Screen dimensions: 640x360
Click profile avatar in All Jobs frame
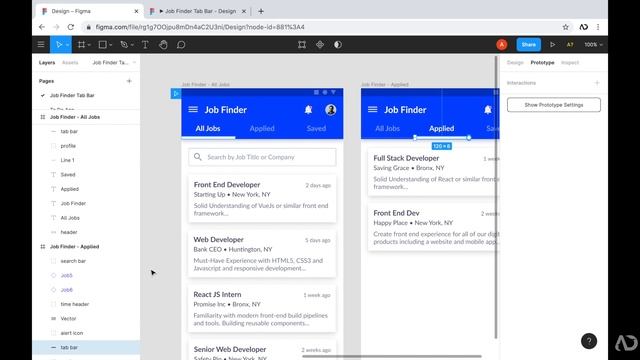[331, 109]
